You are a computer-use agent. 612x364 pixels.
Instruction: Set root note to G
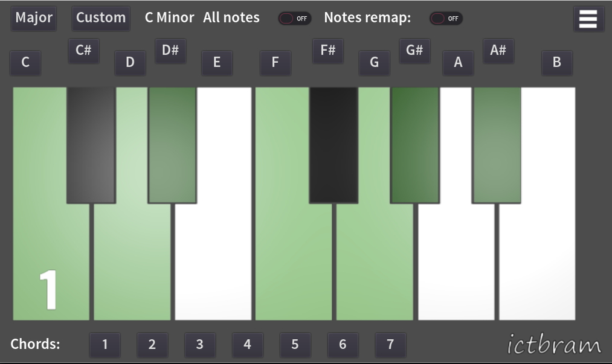[x=374, y=62]
